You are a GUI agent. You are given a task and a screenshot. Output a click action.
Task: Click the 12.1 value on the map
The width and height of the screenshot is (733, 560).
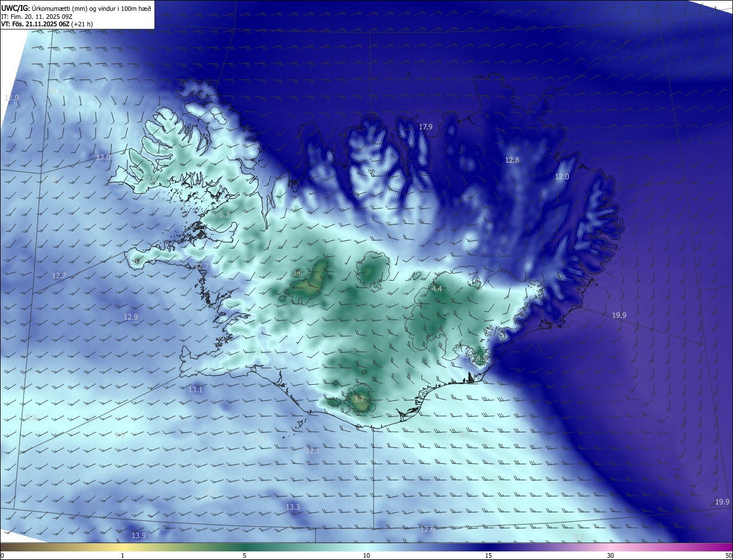coord(313,451)
